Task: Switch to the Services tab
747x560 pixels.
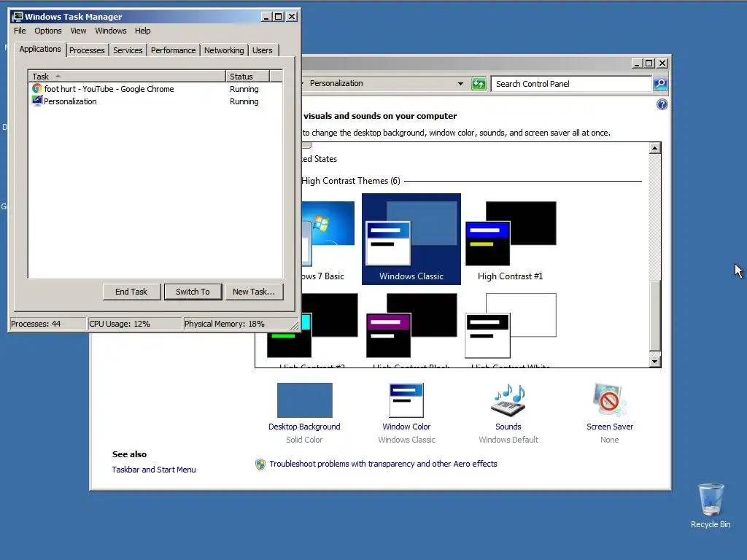Action: coord(128,50)
